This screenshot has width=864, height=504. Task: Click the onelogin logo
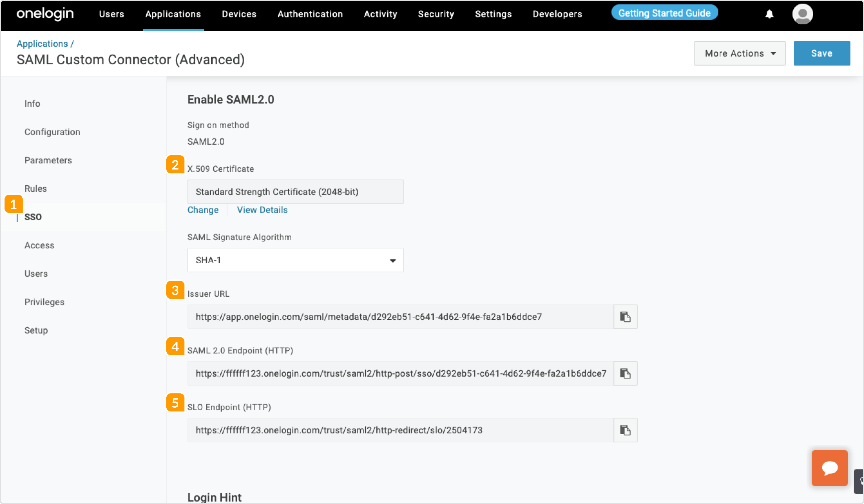point(45,14)
